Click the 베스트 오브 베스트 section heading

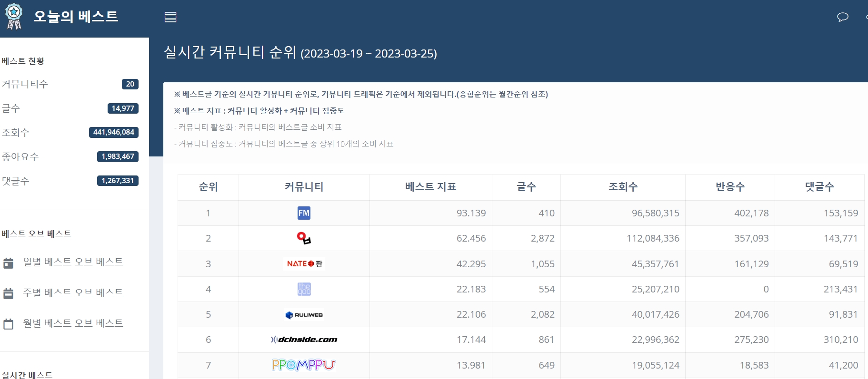(36, 233)
